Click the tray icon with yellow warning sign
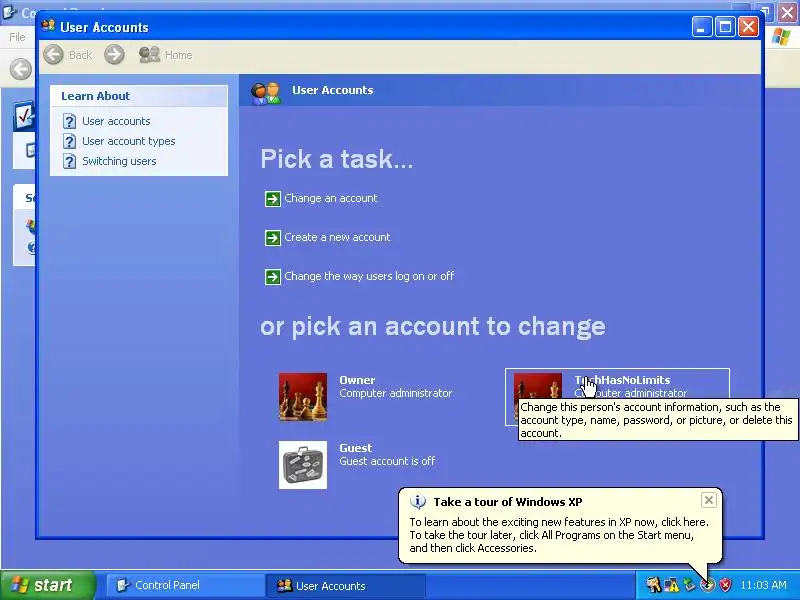 (672, 585)
